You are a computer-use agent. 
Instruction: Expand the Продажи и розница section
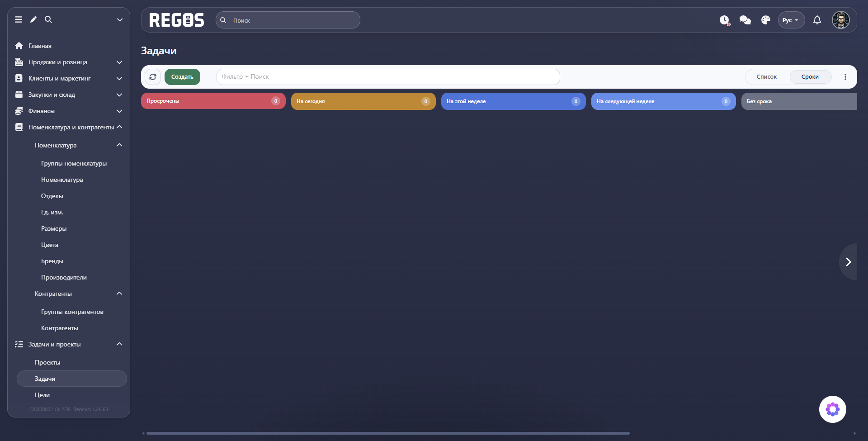(x=69, y=62)
